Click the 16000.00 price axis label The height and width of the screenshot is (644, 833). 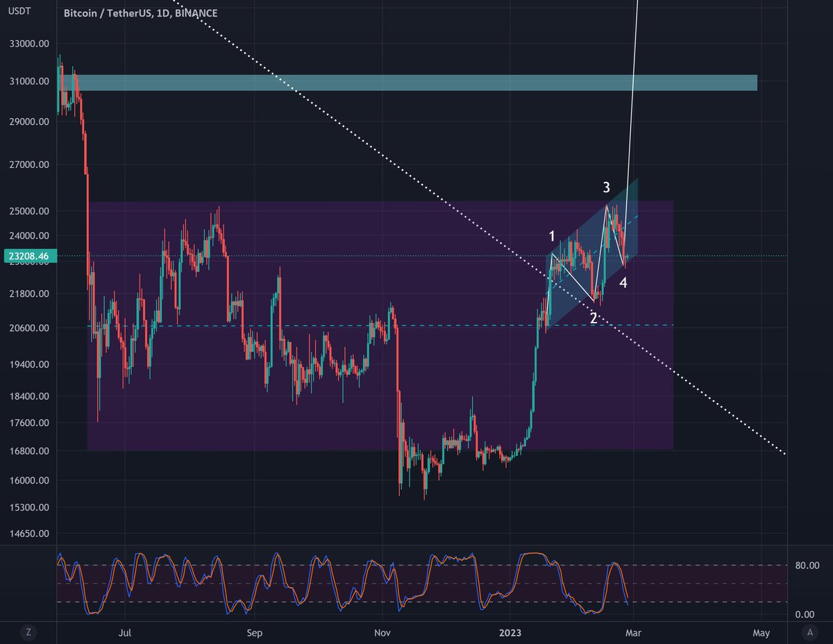point(30,480)
